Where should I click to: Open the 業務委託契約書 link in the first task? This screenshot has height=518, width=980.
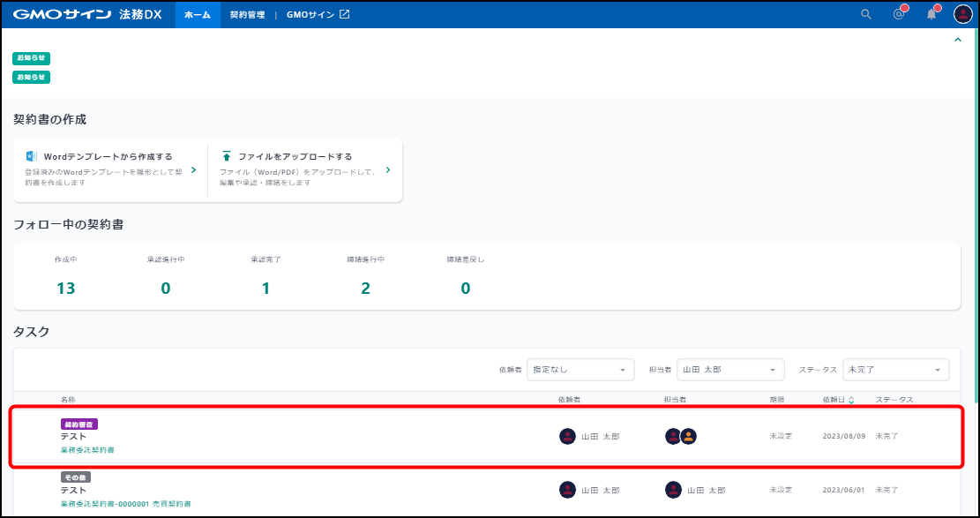87,450
